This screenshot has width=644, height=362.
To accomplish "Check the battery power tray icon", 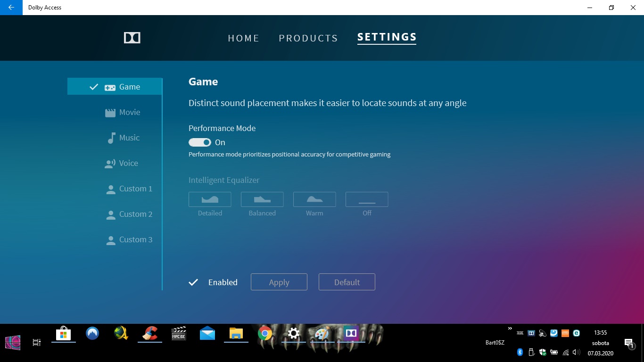I will coord(554,352).
